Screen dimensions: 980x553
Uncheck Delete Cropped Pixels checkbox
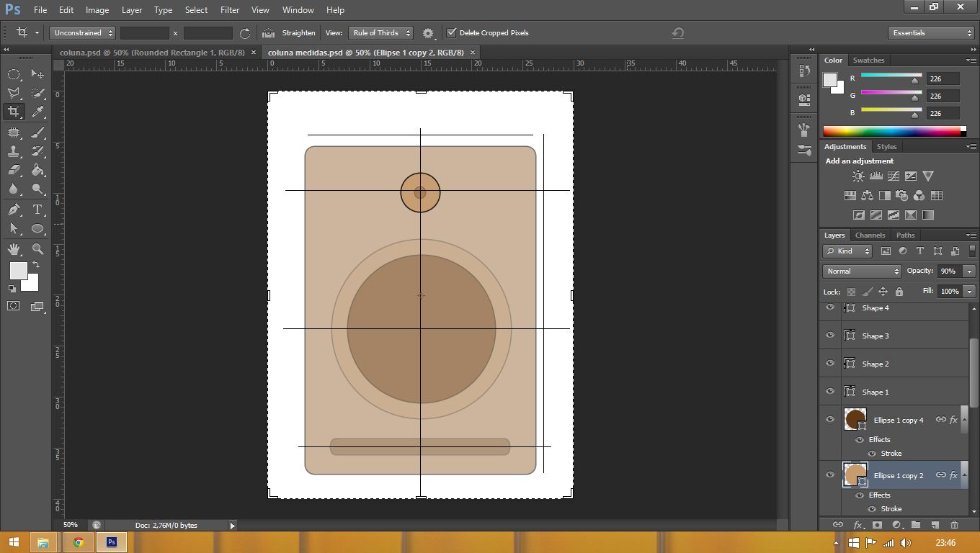[452, 32]
